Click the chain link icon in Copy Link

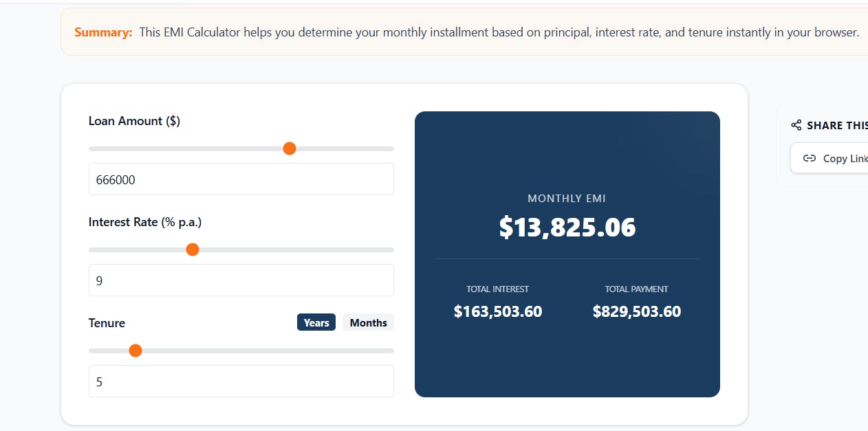[x=810, y=158]
